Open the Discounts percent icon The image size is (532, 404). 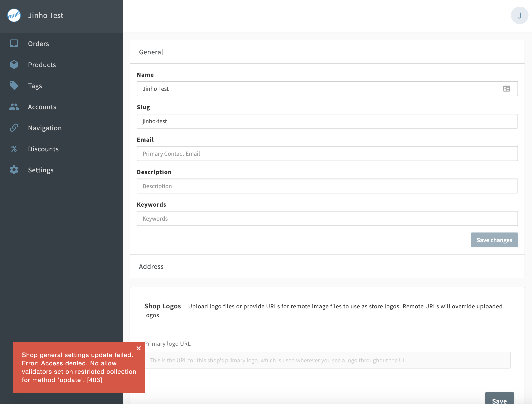pos(14,149)
